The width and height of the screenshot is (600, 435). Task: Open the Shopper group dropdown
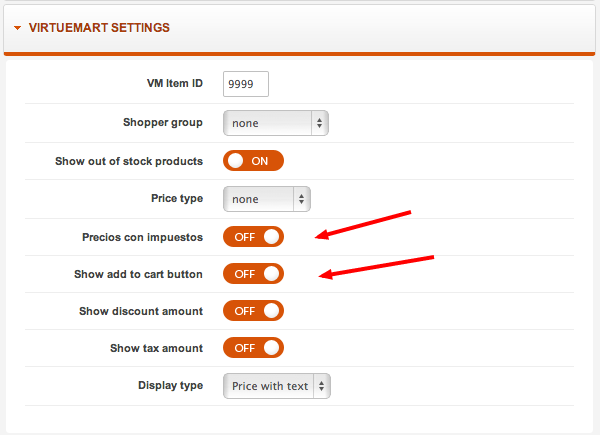coord(276,123)
